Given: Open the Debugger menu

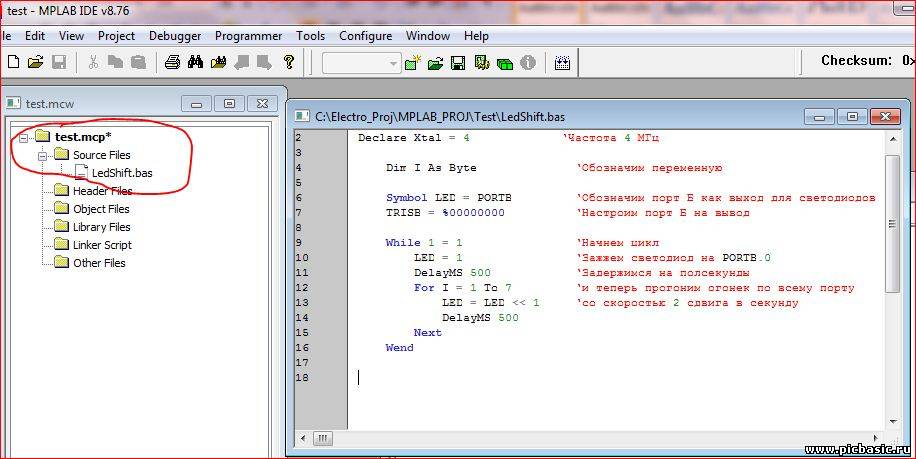Looking at the screenshot, I should [x=175, y=36].
